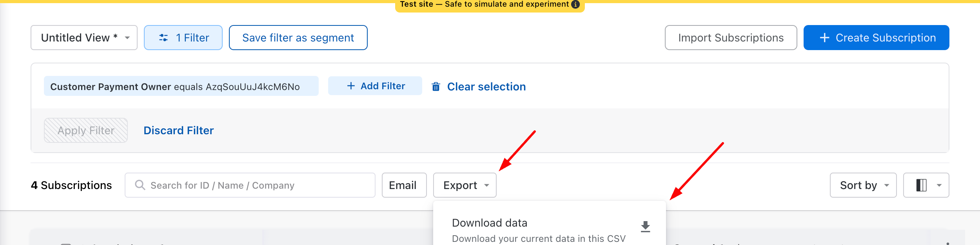The image size is (980, 245).
Task: Click the download arrow icon
Action: tap(645, 227)
